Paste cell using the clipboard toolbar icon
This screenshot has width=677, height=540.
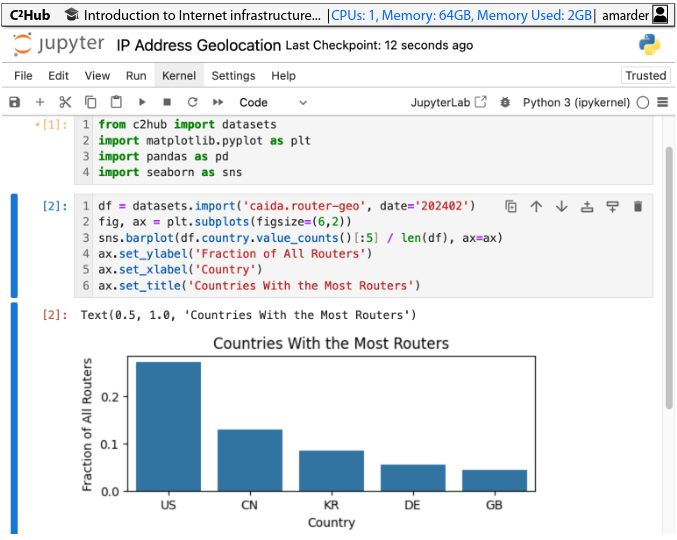pos(116,102)
